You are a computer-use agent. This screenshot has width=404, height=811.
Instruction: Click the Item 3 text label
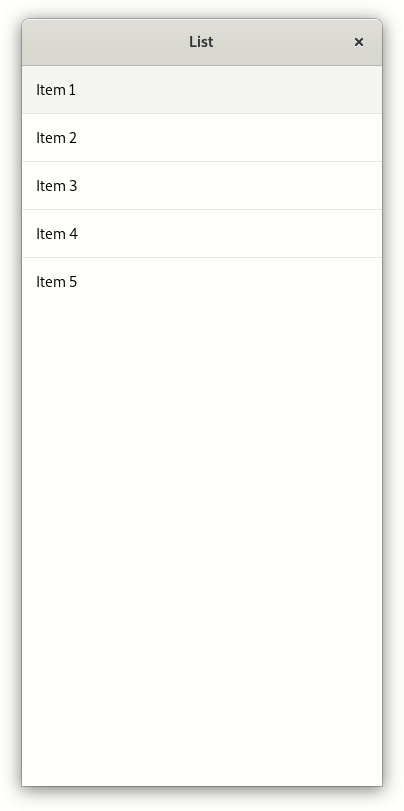tap(56, 186)
